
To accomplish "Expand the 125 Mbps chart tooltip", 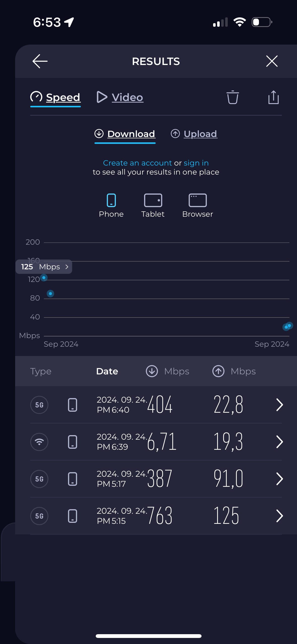I will pos(44,267).
